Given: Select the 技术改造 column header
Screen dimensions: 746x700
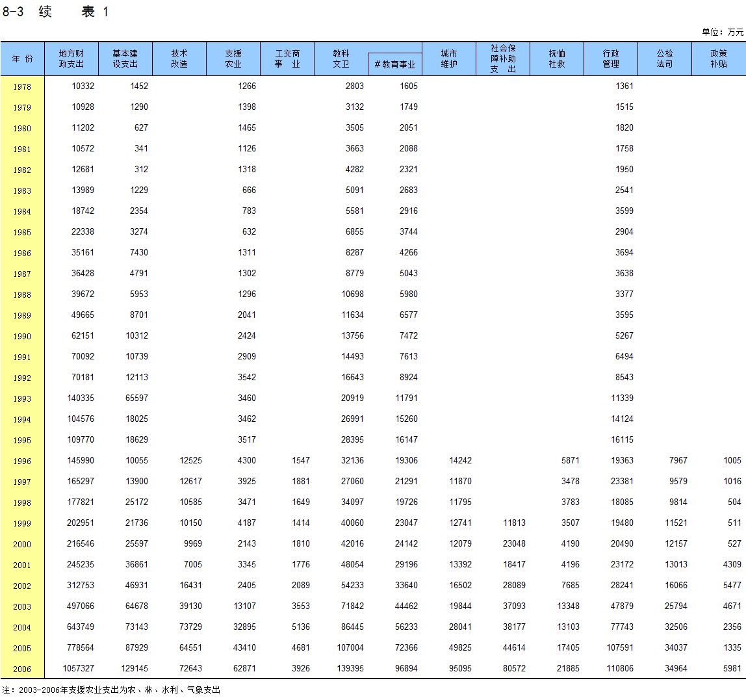Looking at the screenshot, I should [x=179, y=58].
